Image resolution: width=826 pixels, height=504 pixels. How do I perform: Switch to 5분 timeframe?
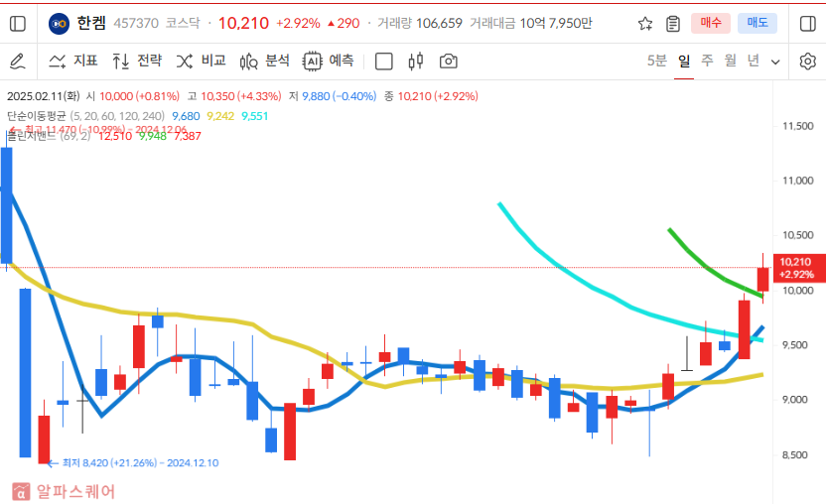tap(657, 62)
